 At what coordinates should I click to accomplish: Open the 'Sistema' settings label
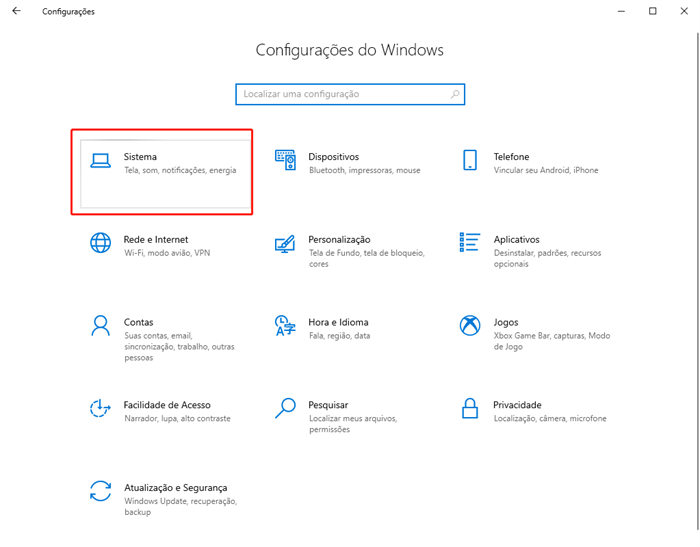coord(140,157)
